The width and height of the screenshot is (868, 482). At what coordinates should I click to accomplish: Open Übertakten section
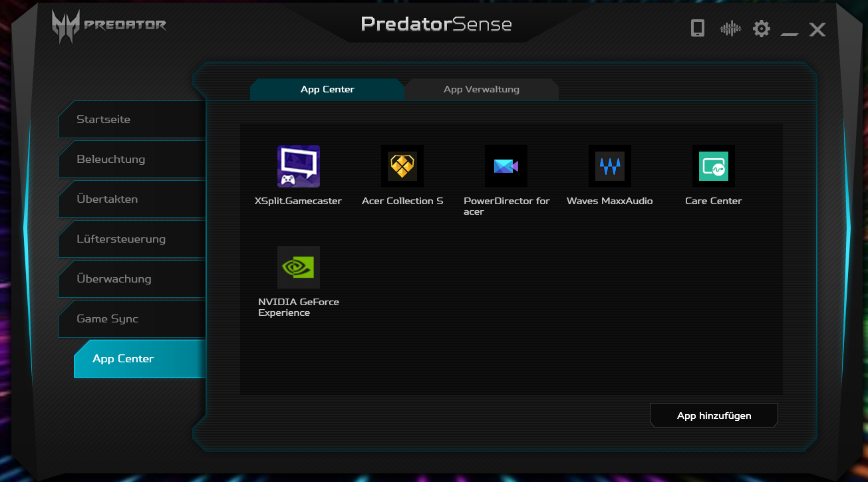[132, 199]
